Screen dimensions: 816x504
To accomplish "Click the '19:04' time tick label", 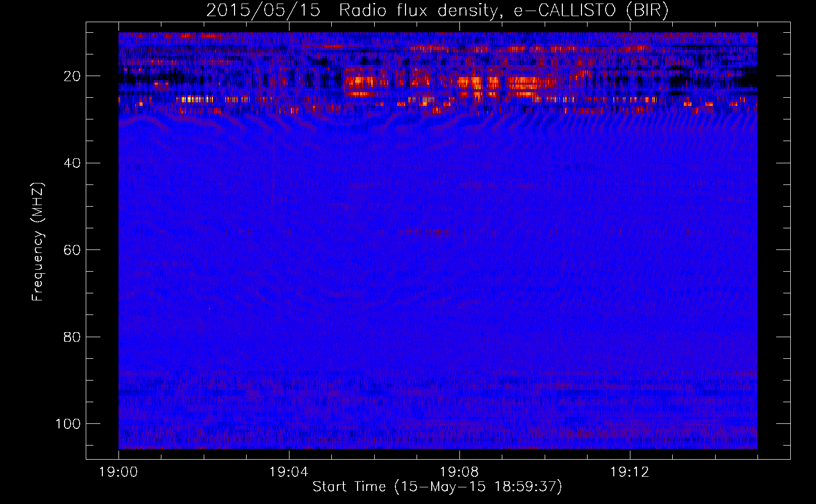I will tap(288, 472).
